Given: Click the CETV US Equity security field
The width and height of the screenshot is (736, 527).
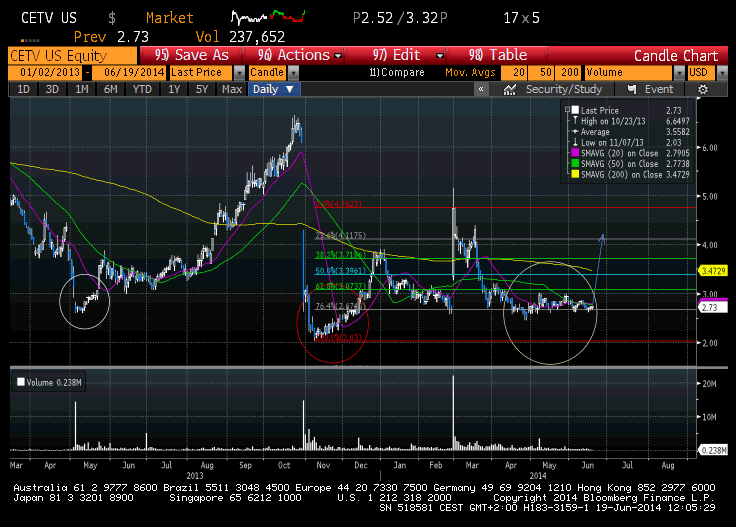Looking at the screenshot, I should coord(72,56).
